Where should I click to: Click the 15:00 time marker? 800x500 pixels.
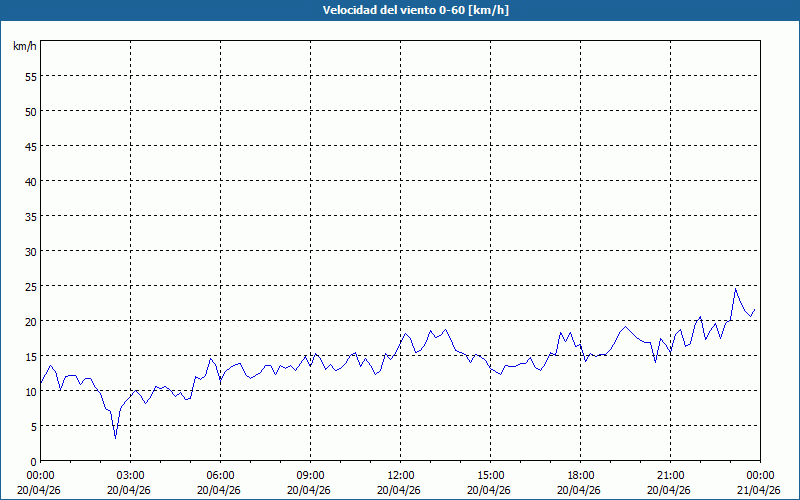[x=490, y=475]
